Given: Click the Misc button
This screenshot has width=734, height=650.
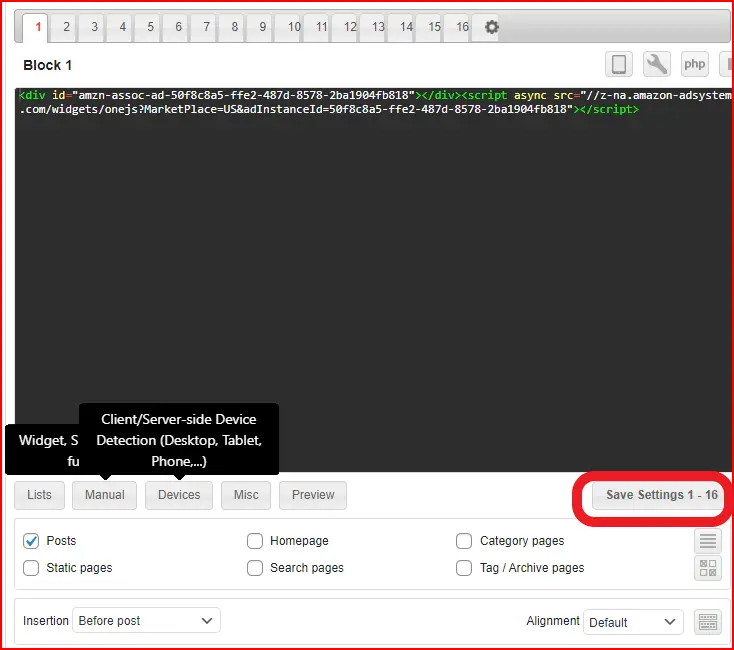Looking at the screenshot, I should pyautogui.click(x=246, y=495).
